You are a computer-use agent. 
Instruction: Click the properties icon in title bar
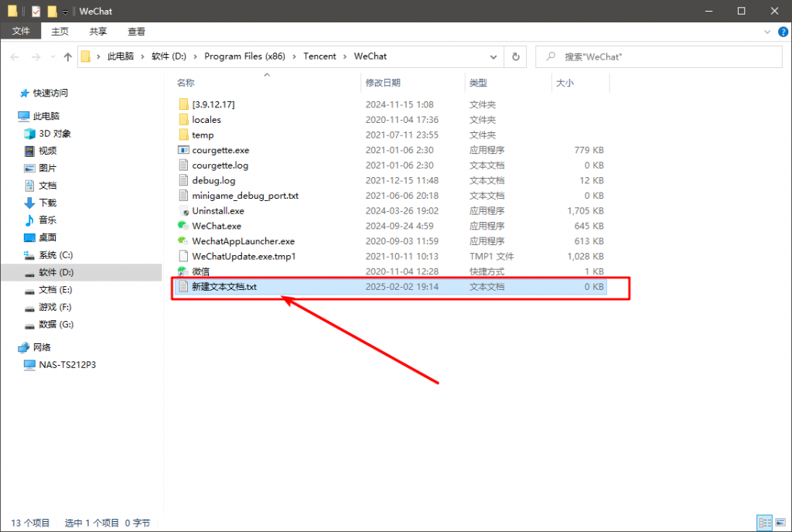[x=36, y=11]
